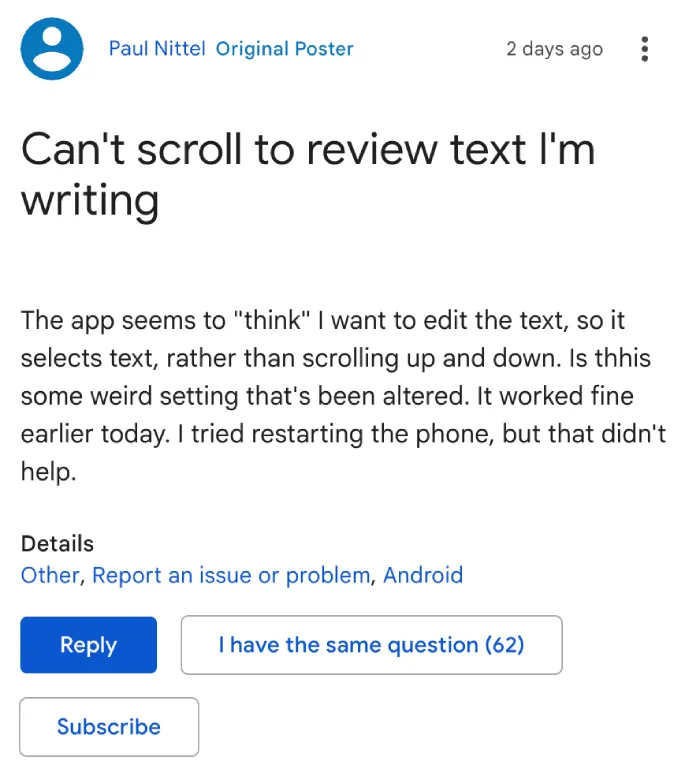Viewport: 700px width, 776px height.
Task: Click the '2 days ago' timestamp
Action: pos(554,49)
